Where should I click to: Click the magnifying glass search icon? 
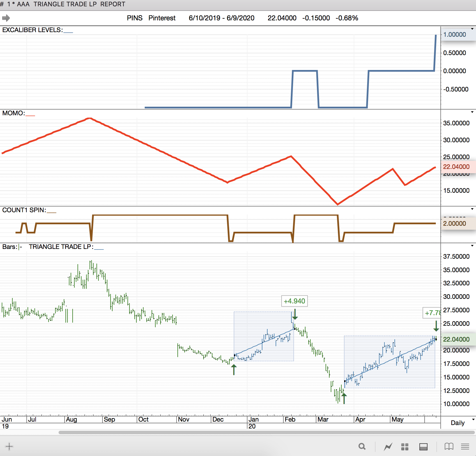(362, 447)
